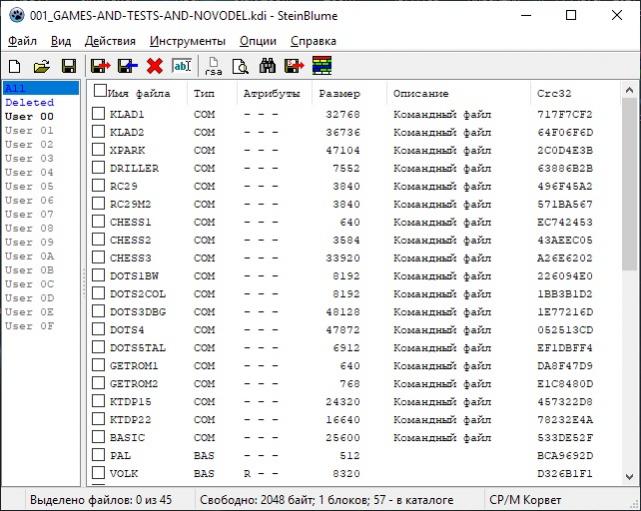Click the rename file icon

click(x=182, y=66)
